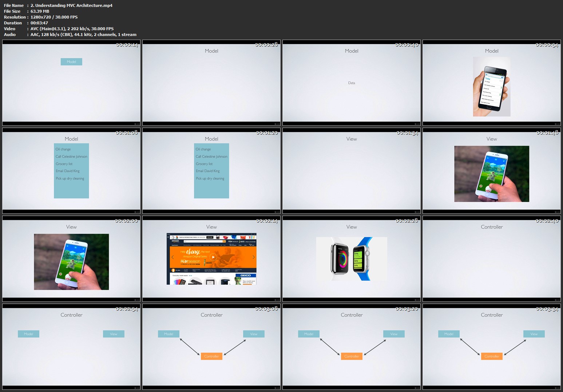Select the thumbnail timestamped 00:00:40
This screenshot has height=392, width=563.
(x=352, y=83)
